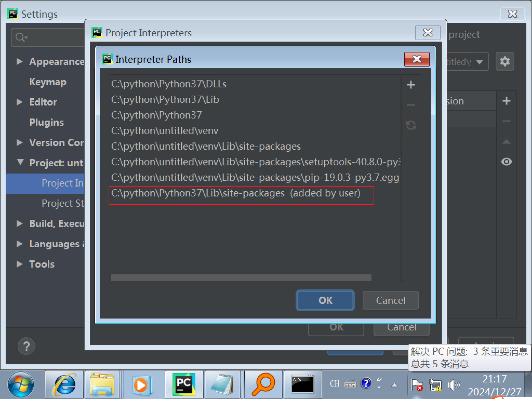Click OK in Project Interpreters dialog

[336, 329]
